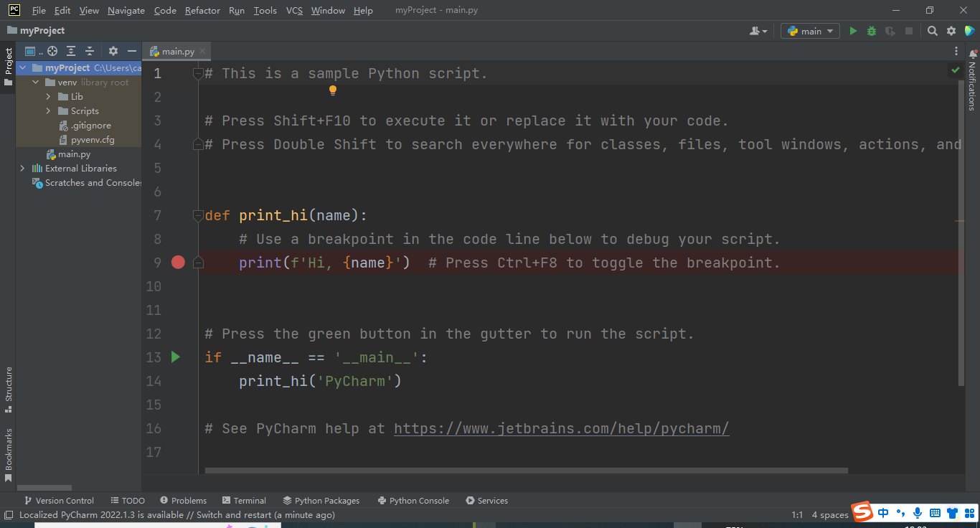Click the 1:1 line column indicator

point(797,515)
